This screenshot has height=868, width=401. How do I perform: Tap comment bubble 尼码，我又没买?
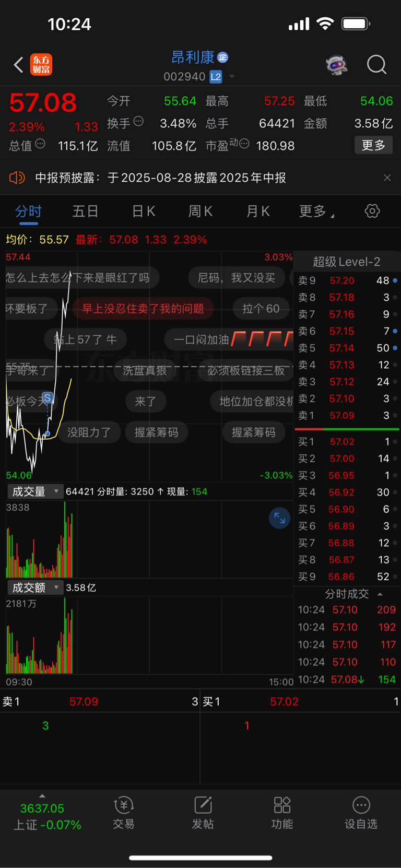coord(237,278)
